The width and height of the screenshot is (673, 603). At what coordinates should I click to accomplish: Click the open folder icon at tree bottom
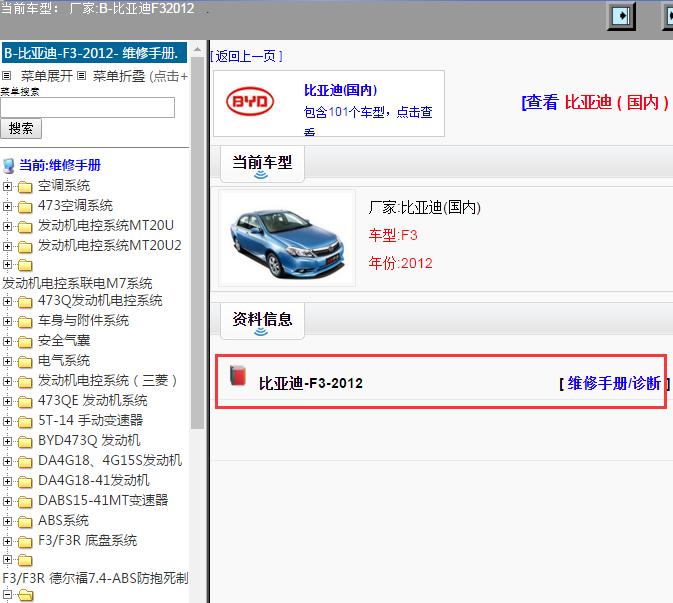click(25, 595)
